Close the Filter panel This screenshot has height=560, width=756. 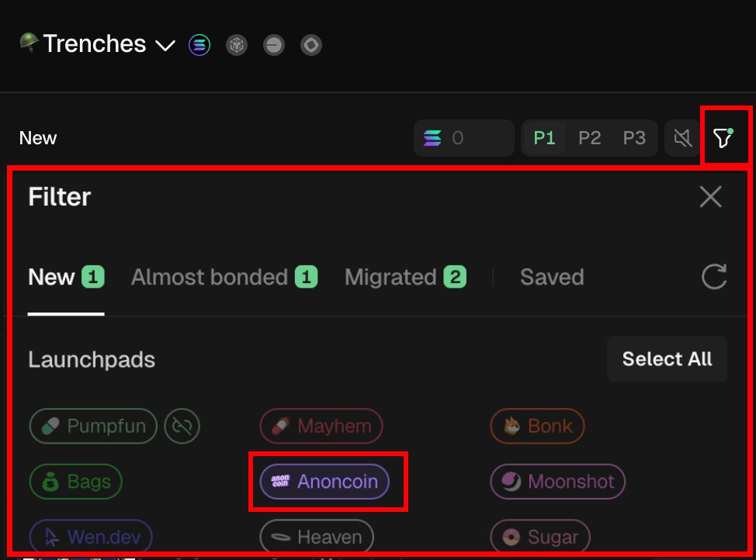pyautogui.click(x=710, y=197)
